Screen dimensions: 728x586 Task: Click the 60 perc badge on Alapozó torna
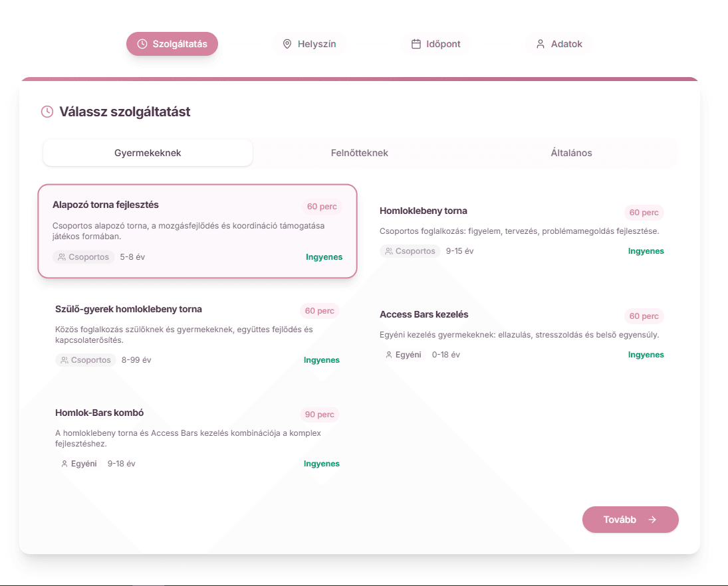[322, 207]
